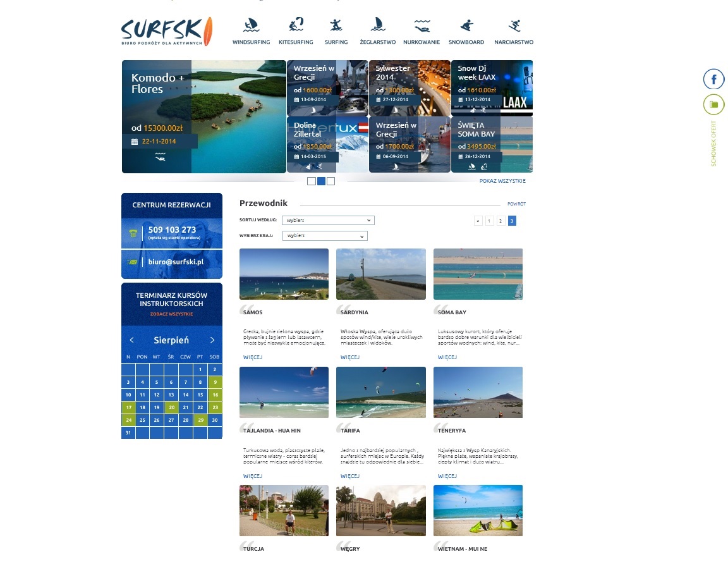Click Więcej under Teneryfa
728x583 pixels.
(x=447, y=476)
